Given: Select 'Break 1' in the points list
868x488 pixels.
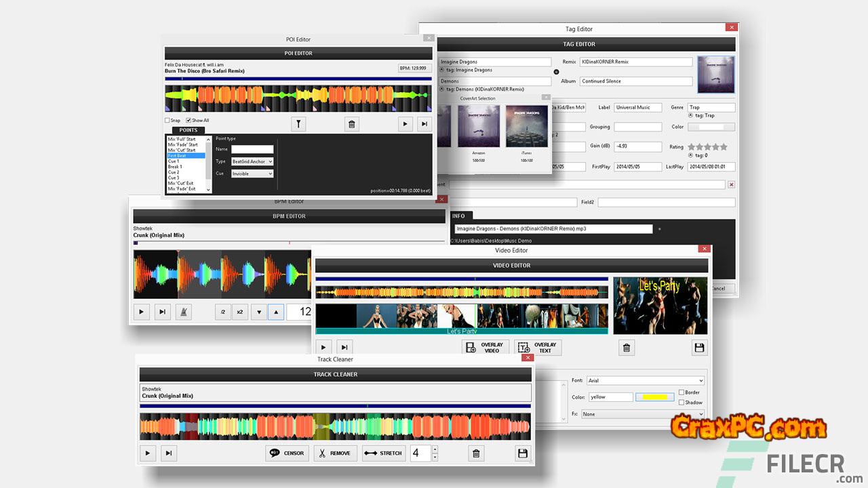Looking at the screenshot, I should tap(175, 167).
